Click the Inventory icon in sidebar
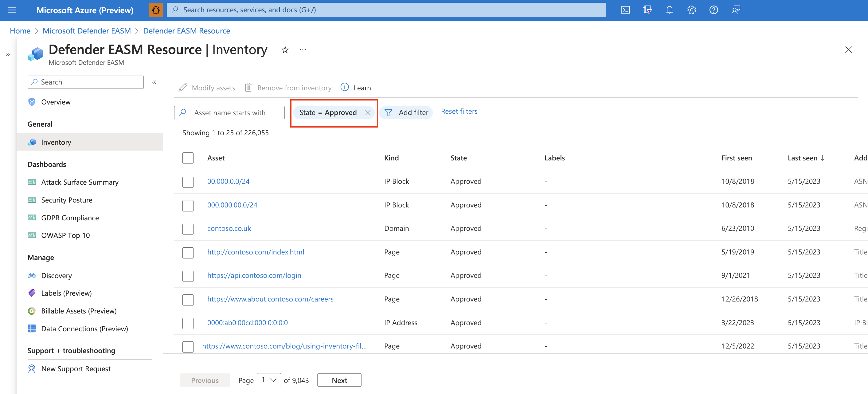This screenshot has width=868, height=394. [32, 142]
